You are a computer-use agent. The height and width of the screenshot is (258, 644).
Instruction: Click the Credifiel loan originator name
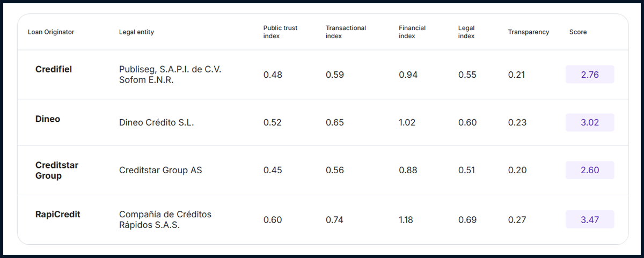(x=54, y=69)
